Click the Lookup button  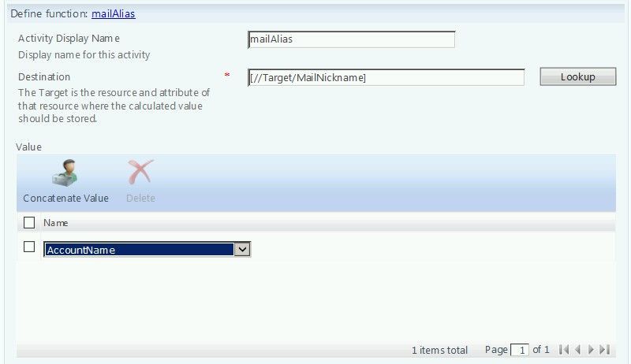[x=578, y=76]
